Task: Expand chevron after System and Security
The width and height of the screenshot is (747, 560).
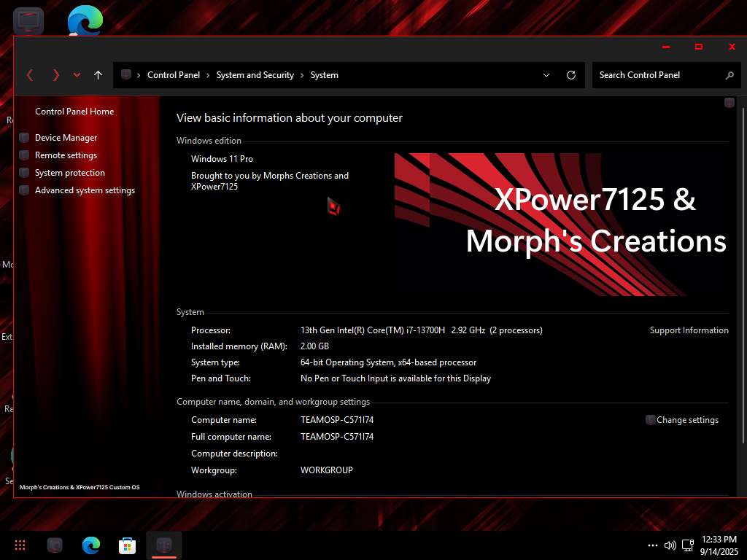Action: (302, 75)
